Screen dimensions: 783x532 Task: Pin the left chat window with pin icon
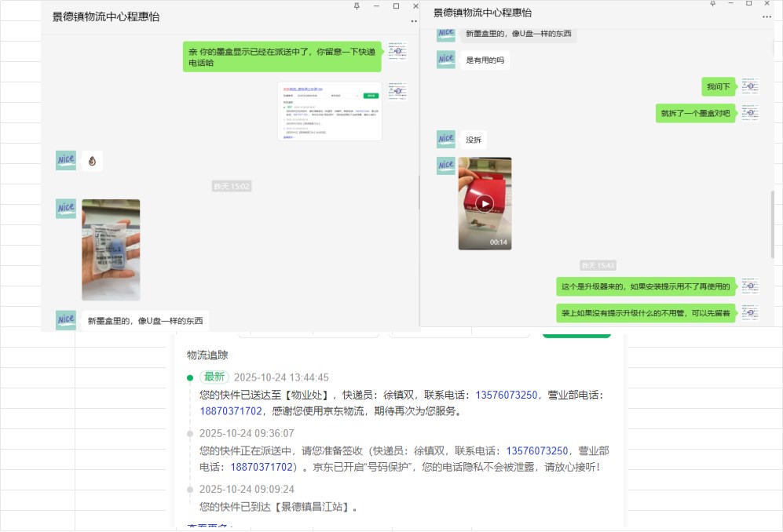[x=357, y=6]
